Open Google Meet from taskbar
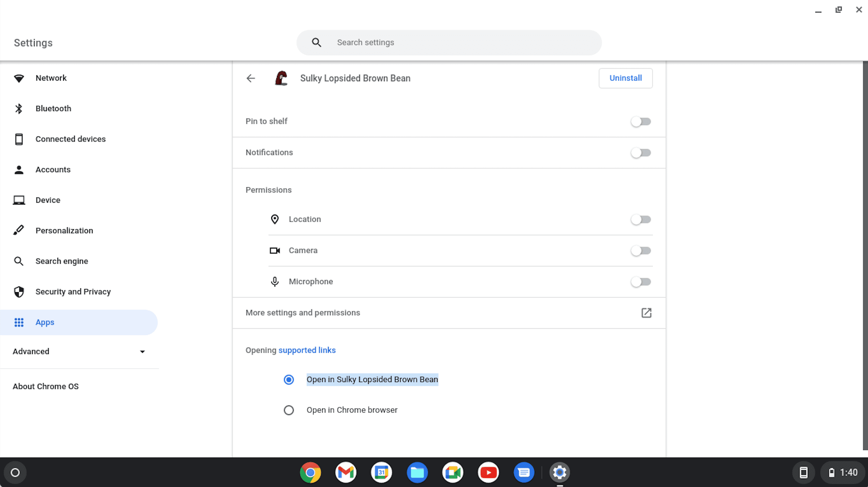 click(453, 472)
